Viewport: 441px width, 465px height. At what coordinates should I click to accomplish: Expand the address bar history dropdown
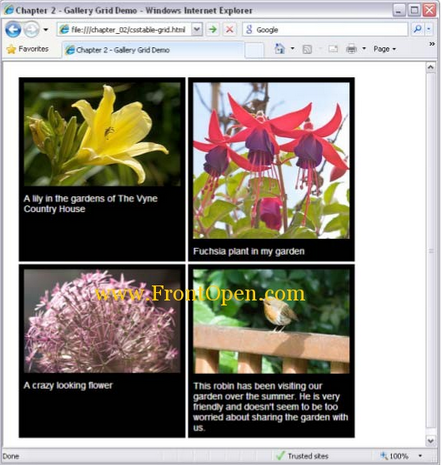pyautogui.click(x=197, y=30)
